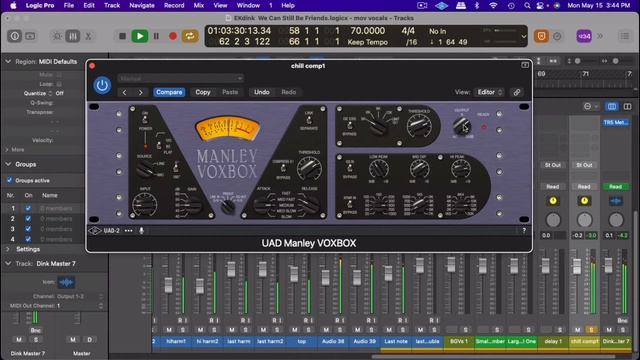Open the Navigate menu

click(142, 5)
